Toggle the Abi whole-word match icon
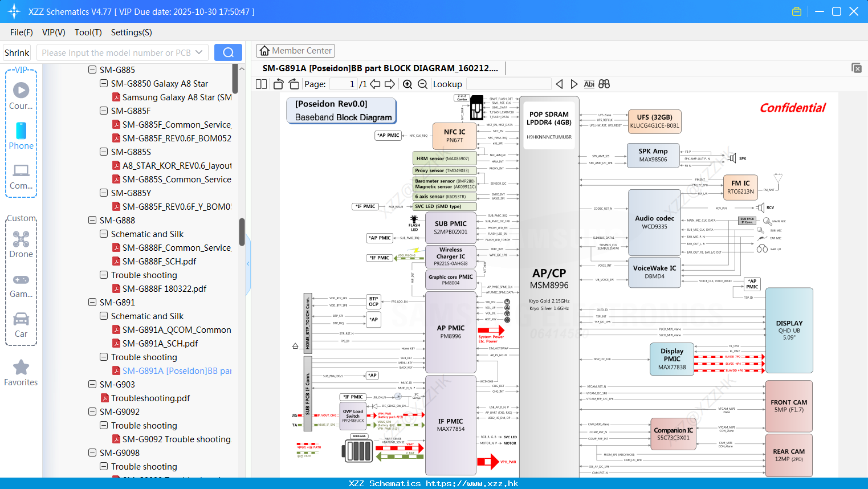This screenshot has height=489, width=868. tap(589, 84)
